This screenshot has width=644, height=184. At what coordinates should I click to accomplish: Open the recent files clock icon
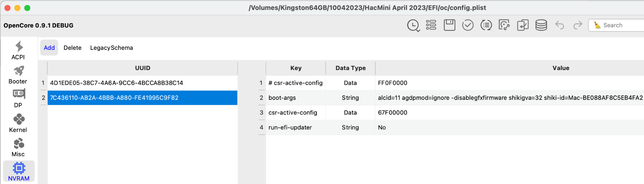click(413, 25)
